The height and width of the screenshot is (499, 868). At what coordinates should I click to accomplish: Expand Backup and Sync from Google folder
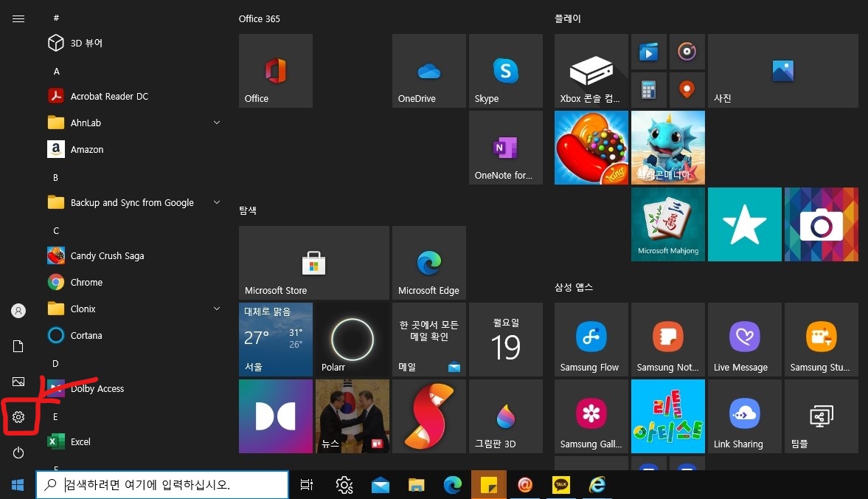136,202
